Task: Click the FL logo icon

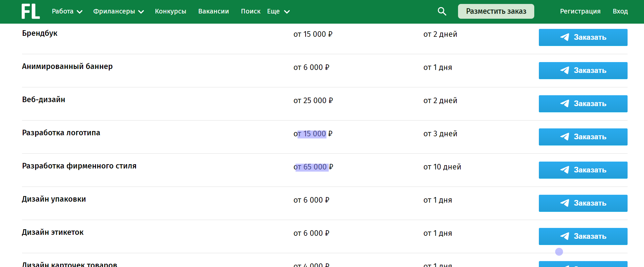Action: (x=31, y=11)
